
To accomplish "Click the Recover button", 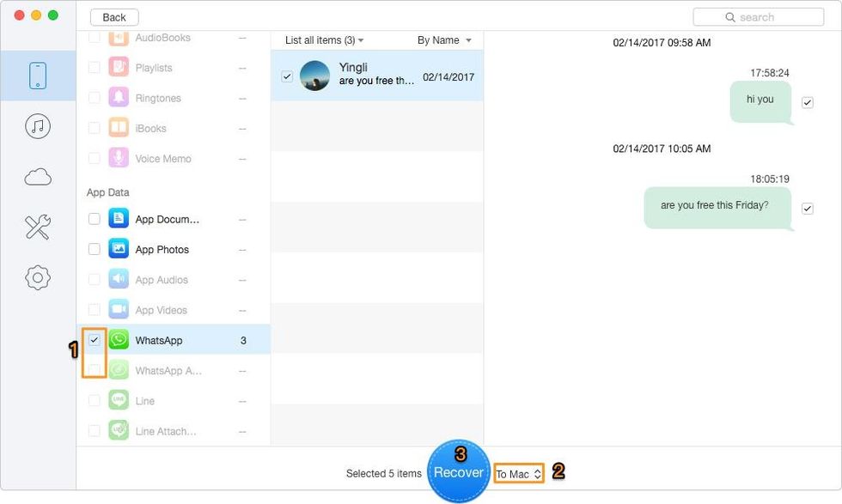I will 459,472.
